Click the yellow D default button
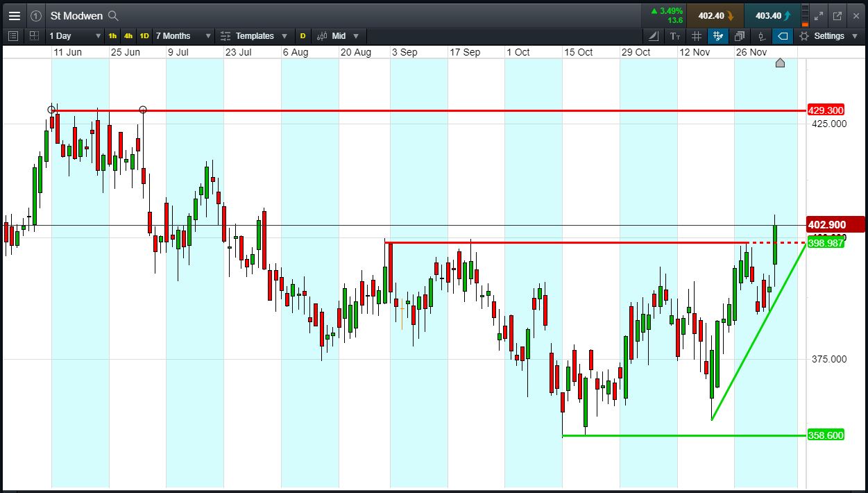This screenshot has height=493, width=868. pos(303,35)
